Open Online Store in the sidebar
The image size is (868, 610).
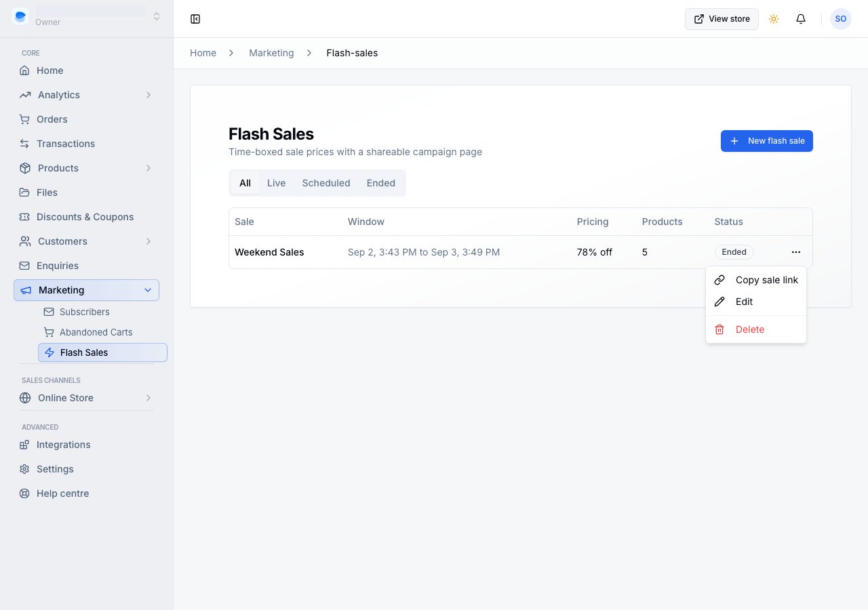(x=87, y=398)
